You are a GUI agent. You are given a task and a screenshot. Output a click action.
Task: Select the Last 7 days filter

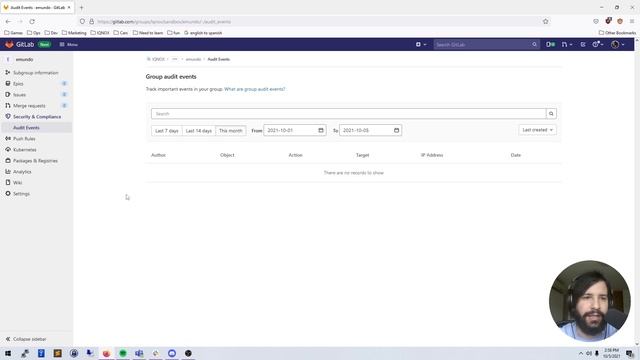point(167,131)
